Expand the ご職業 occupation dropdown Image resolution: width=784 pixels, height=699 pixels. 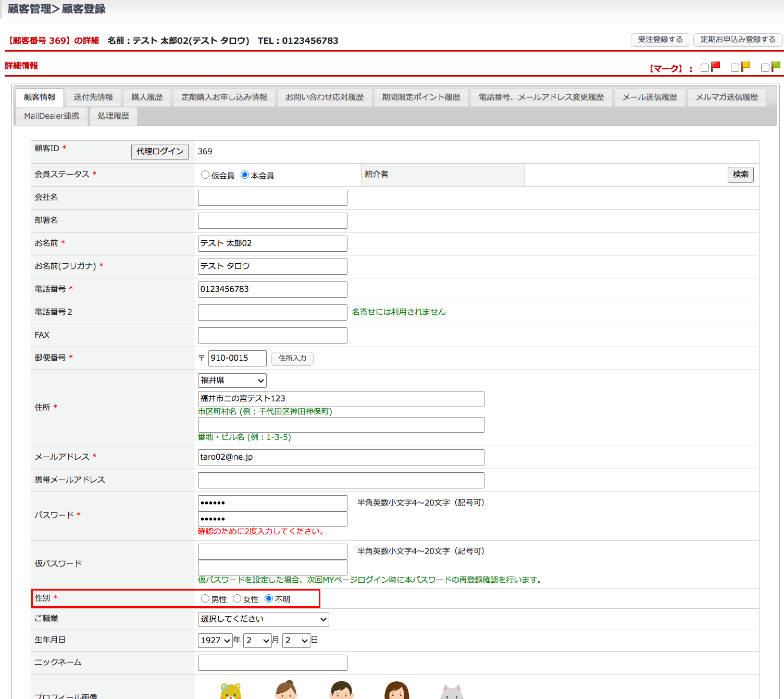pos(263,619)
